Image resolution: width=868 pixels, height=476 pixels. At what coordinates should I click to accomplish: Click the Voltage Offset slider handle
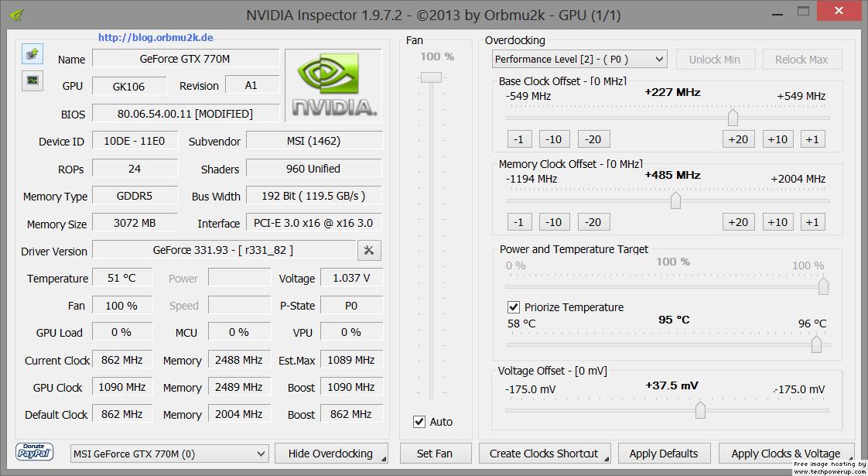click(x=700, y=410)
